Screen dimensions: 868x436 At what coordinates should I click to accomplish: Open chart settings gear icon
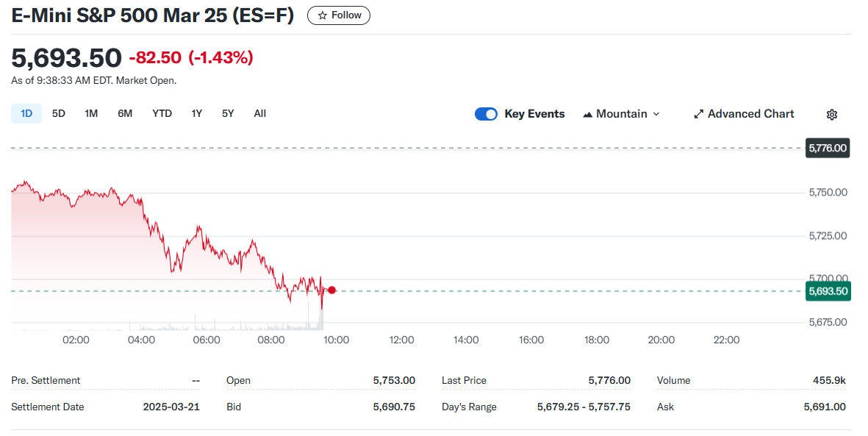(x=832, y=114)
